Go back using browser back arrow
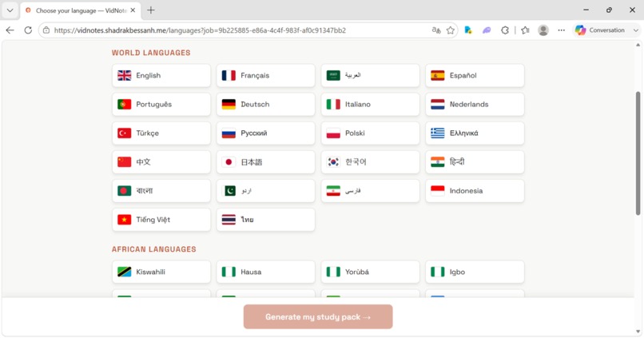644x338 pixels. click(x=10, y=30)
